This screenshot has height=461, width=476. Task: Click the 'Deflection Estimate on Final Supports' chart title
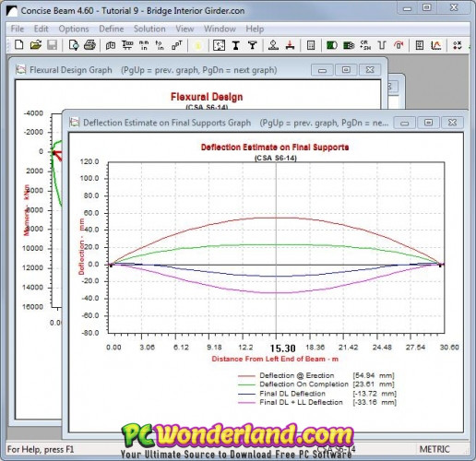click(275, 148)
